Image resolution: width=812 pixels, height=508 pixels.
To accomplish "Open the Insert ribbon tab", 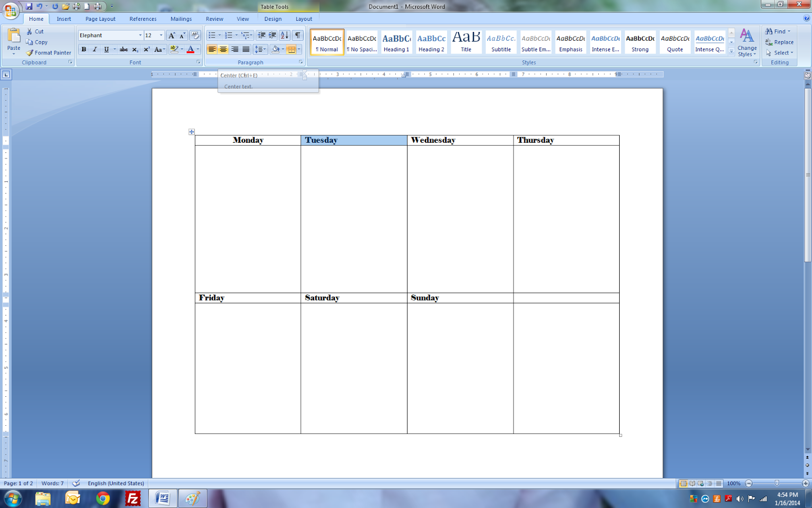I will [64, 19].
